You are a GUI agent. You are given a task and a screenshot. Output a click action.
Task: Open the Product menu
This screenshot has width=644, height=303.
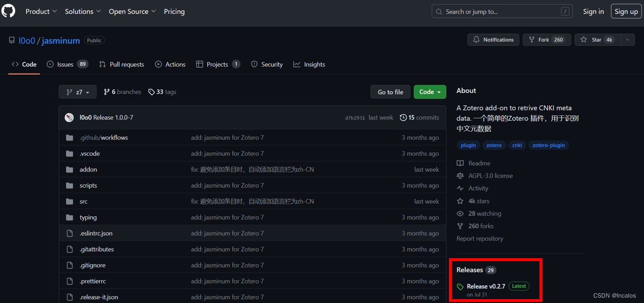point(41,11)
